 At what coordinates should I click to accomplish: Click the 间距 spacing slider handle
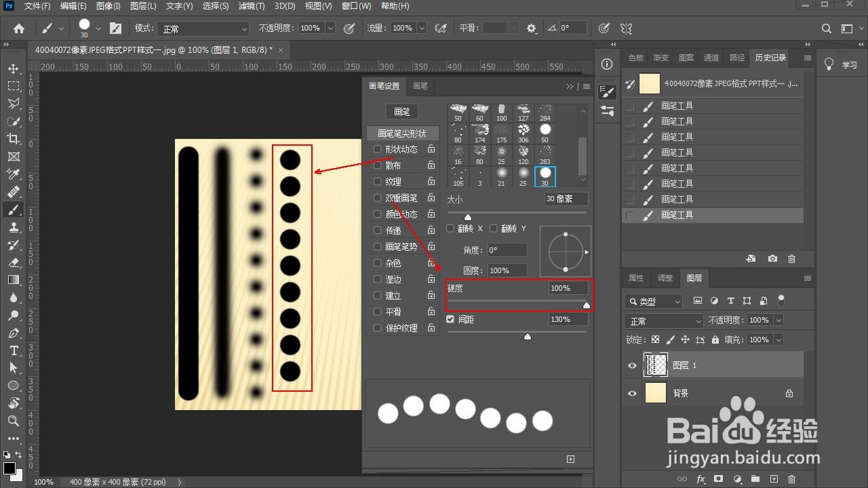[x=528, y=336]
